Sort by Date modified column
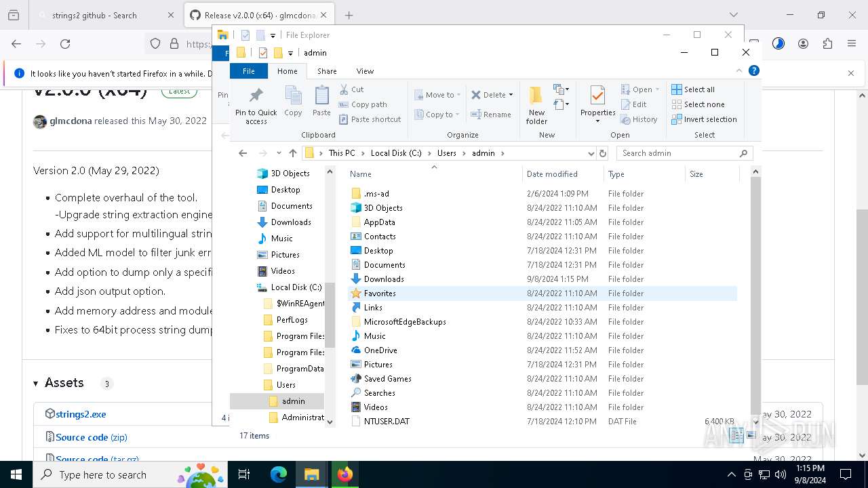This screenshot has height=488, width=868. [552, 174]
